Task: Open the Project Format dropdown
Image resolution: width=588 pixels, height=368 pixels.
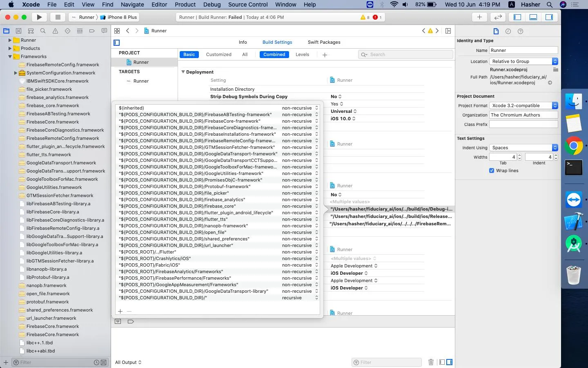Action: [x=523, y=105]
